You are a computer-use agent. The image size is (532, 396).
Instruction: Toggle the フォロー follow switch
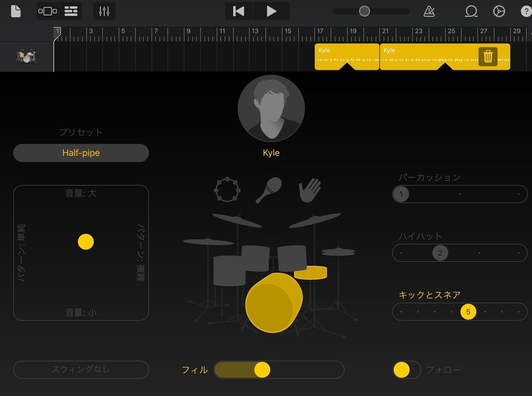point(407,369)
